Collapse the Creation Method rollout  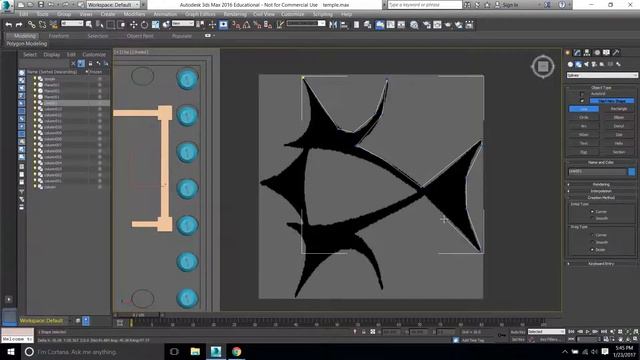click(x=601, y=198)
